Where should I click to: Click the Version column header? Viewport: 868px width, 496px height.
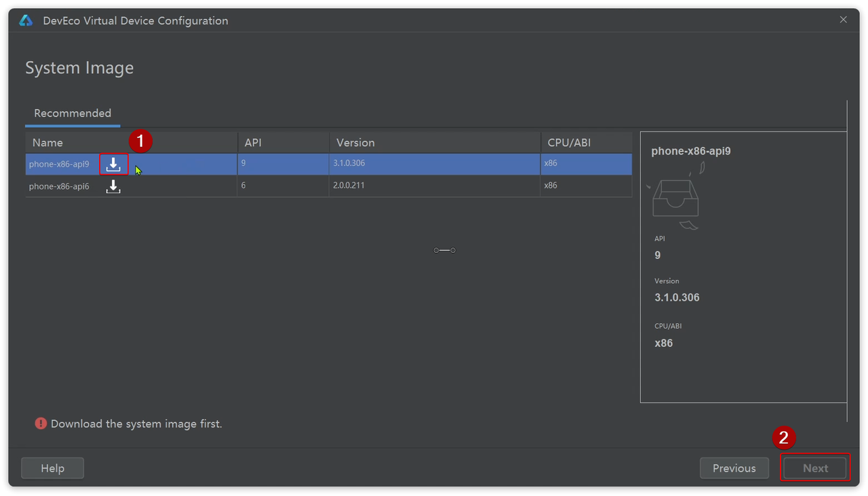tap(355, 142)
